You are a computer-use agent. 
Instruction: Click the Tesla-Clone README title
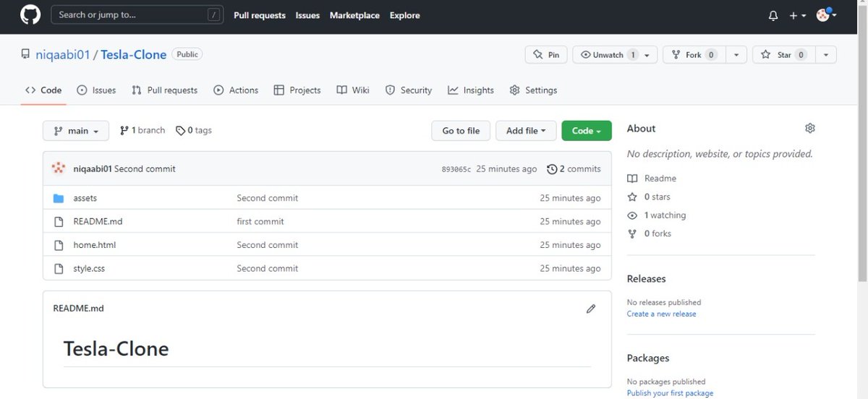(x=116, y=348)
